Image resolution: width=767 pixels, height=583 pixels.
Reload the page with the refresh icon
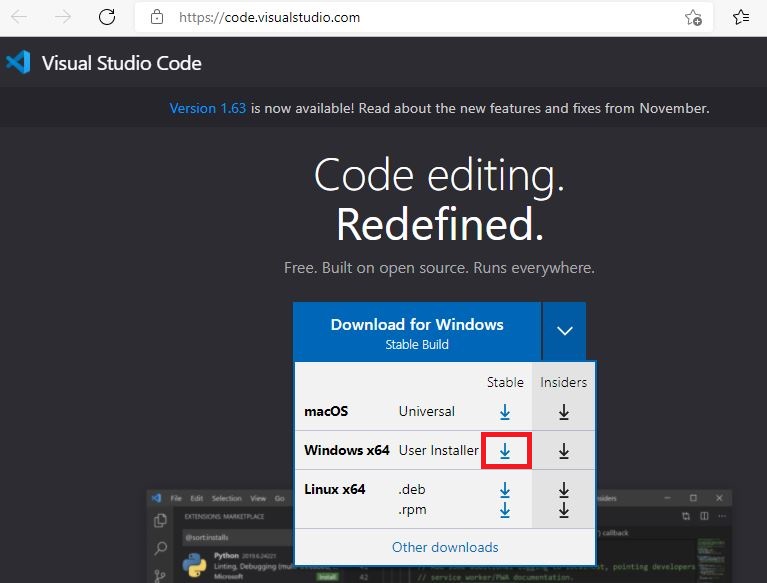tap(107, 17)
